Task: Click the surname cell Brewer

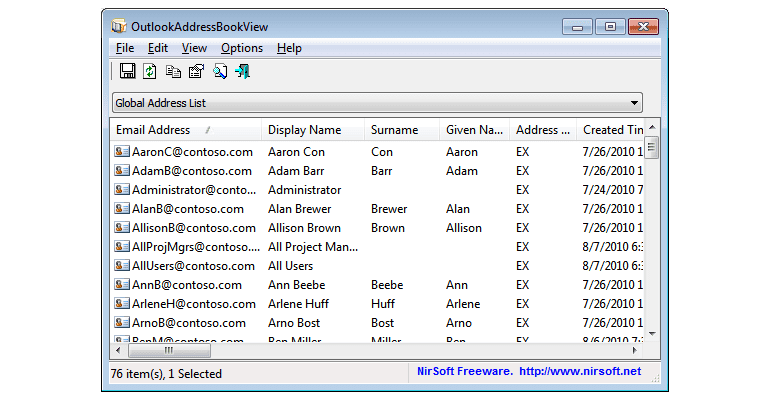Action: (x=389, y=209)
